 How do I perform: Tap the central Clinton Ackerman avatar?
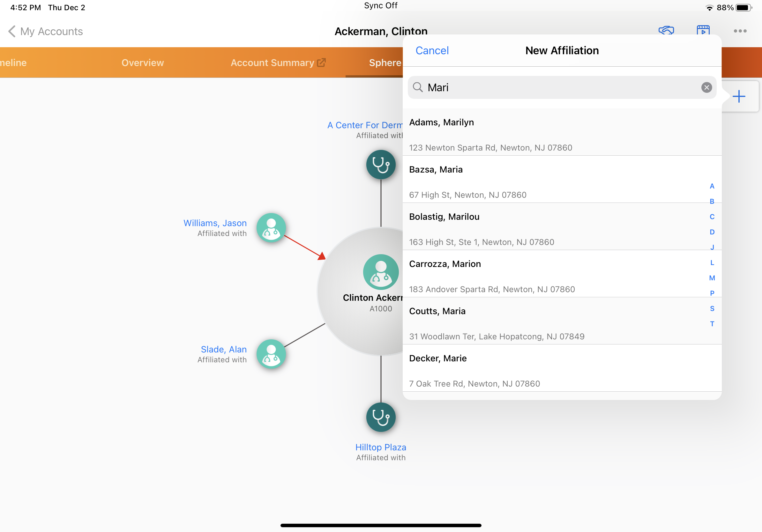[381, 272]
